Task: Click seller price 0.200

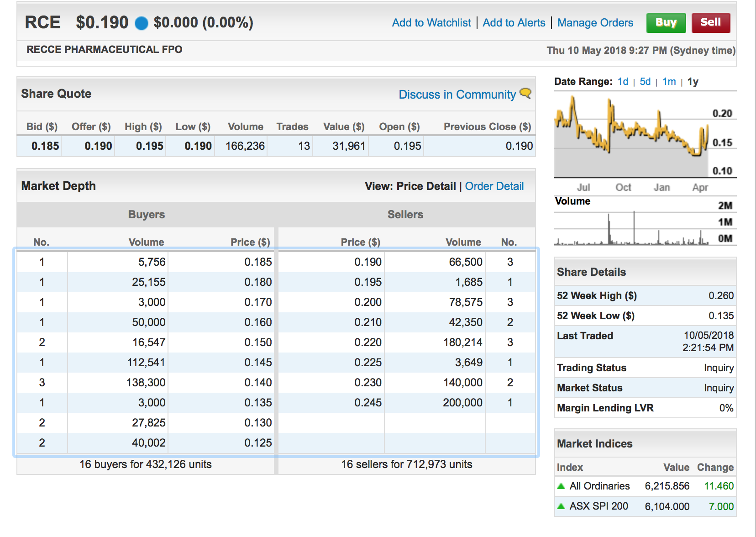Action: coord(368,302)
